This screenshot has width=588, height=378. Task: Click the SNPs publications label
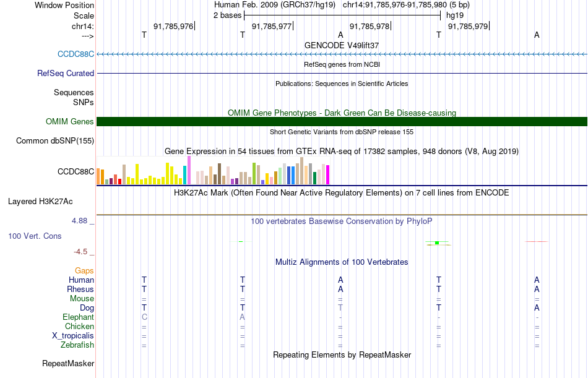pyautogui.click(x=84, y=102)
